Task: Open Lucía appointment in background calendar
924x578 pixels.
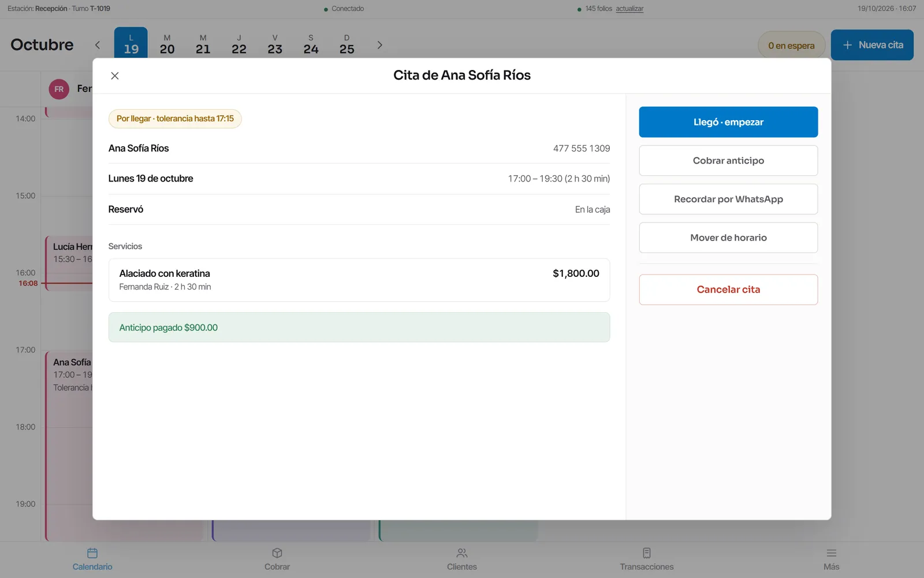Action: 69,263
